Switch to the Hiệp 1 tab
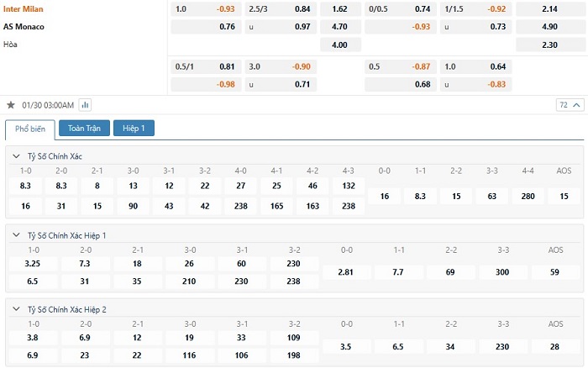588x368 pixels. pyautogui.click(x=134, y=129)
